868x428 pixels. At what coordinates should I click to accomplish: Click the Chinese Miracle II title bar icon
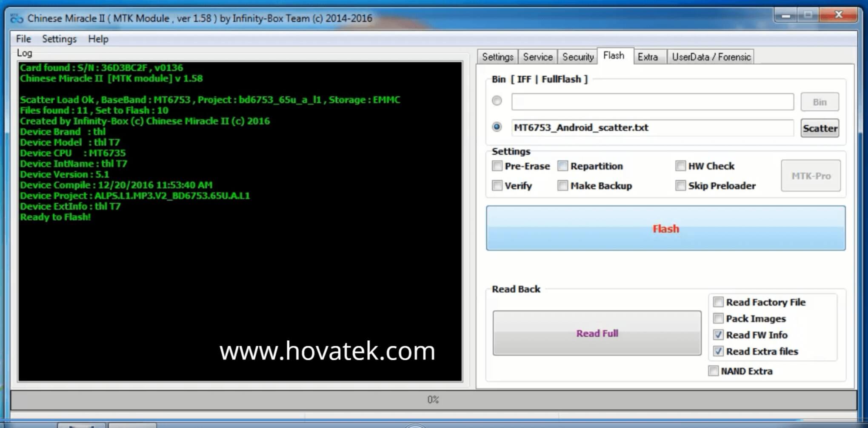tap(17, 18)
